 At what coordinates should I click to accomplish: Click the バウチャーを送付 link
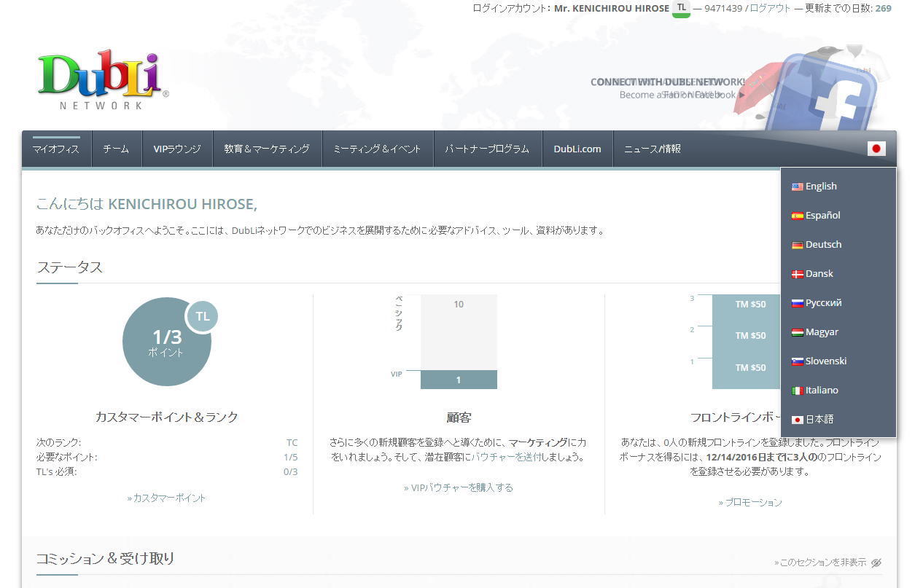pos(505,457)
